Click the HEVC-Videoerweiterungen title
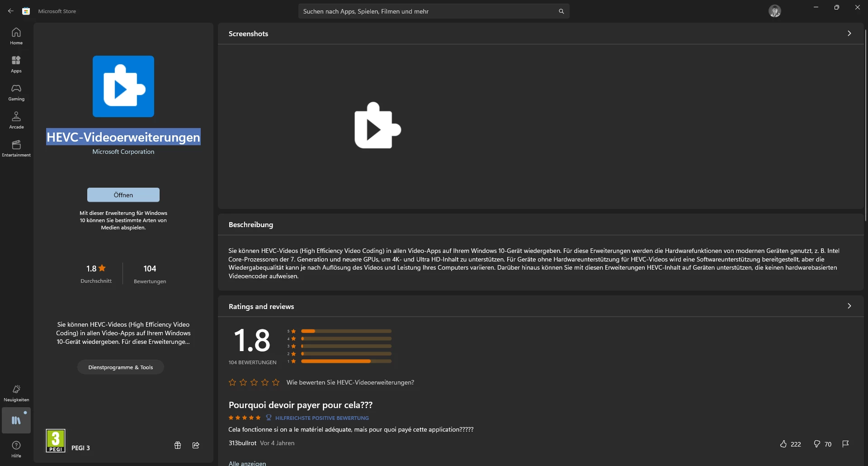The image size is (868, 466). click(123, 137)
